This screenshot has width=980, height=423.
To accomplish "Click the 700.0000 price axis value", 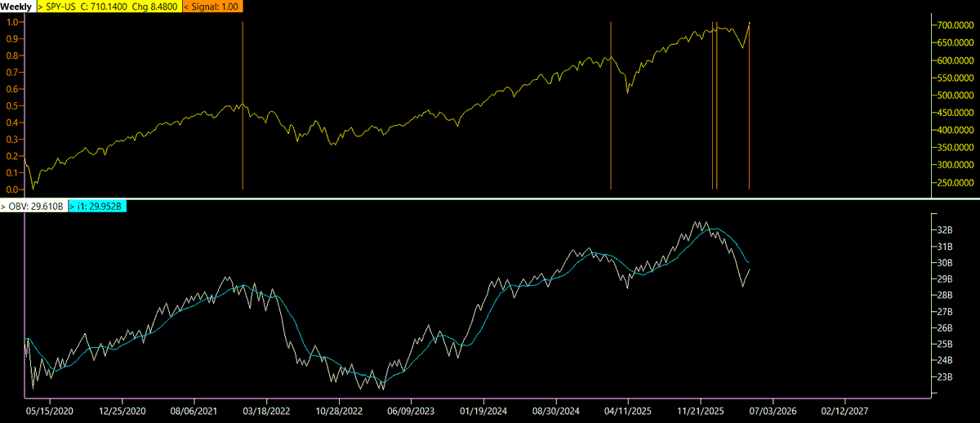I will [954, 26].
